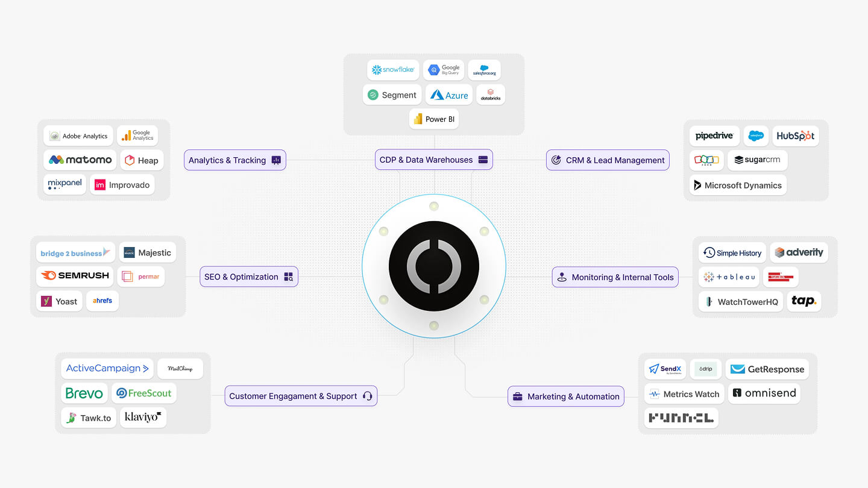
Task: Select the SugarCRM logo tile
Action: coord(757,160)
